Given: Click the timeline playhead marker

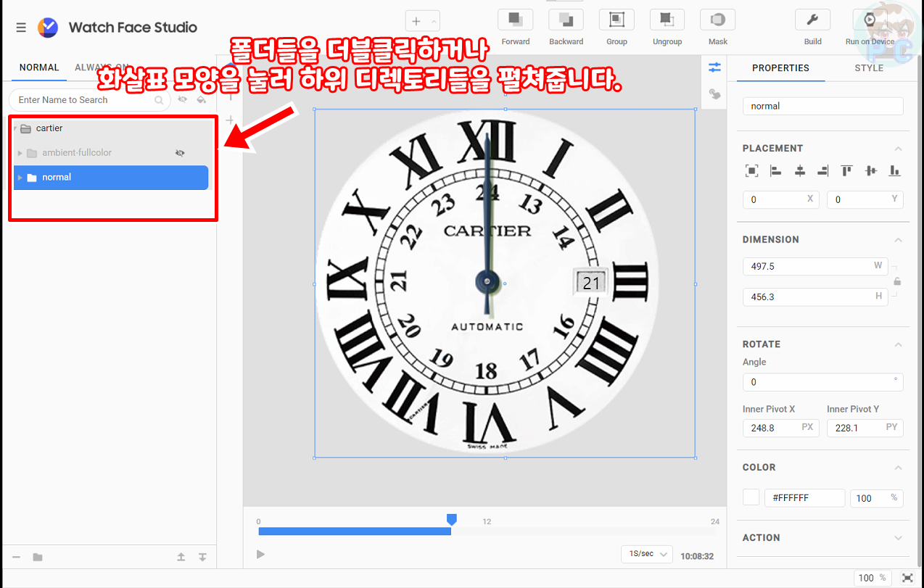Looking at the screenshot, I should pos(451,520).
